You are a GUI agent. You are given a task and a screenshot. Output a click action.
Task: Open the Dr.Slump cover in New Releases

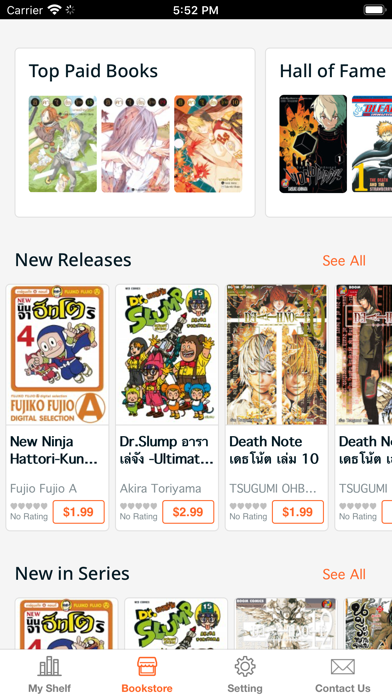point(167,355)
